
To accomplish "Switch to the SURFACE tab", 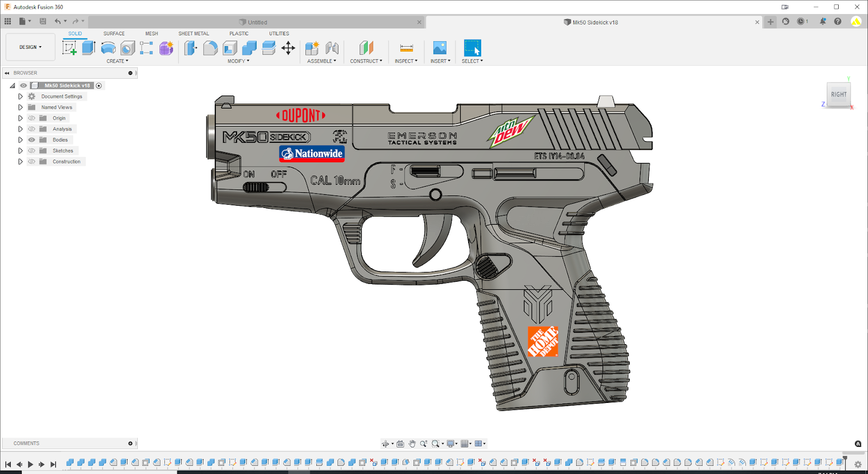I will [114, 34].
